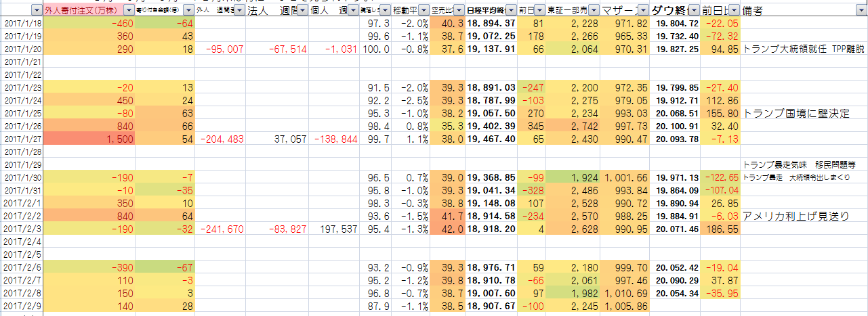
Task: Click the 個人 column filter arrow
Action: pyautogui.click(x=352, y=11)
